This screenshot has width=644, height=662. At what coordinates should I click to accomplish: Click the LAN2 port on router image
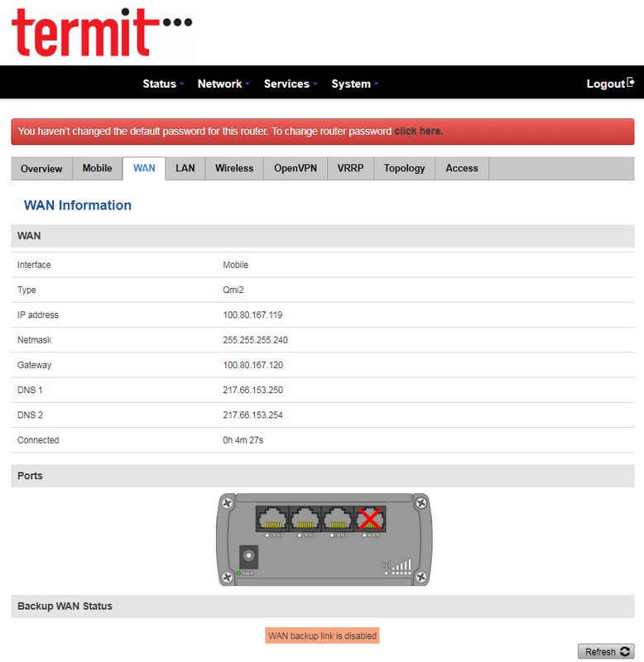coord(305,519)
